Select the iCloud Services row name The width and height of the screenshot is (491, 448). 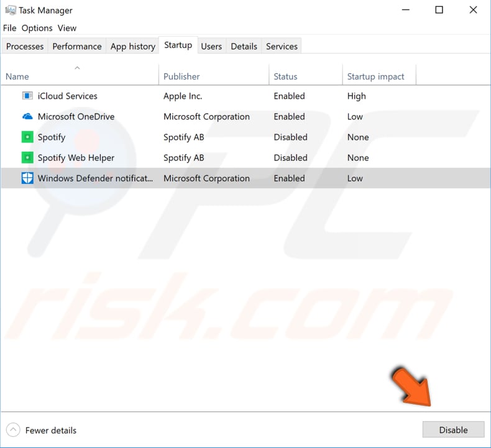click(x=67, y=96)
